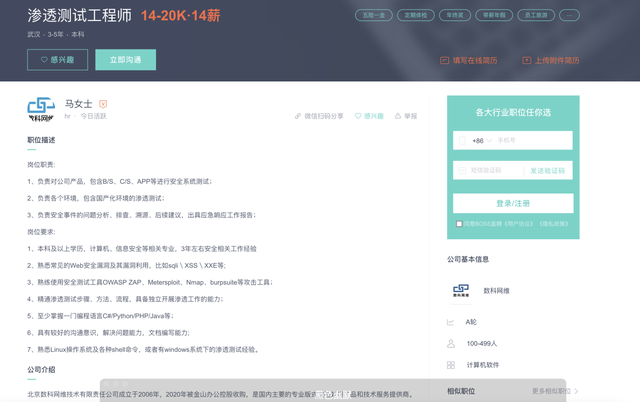The height and width of the screenshot is (402, 640).
Task: Click the 立即沟通 button
Action: coord(125,60)
